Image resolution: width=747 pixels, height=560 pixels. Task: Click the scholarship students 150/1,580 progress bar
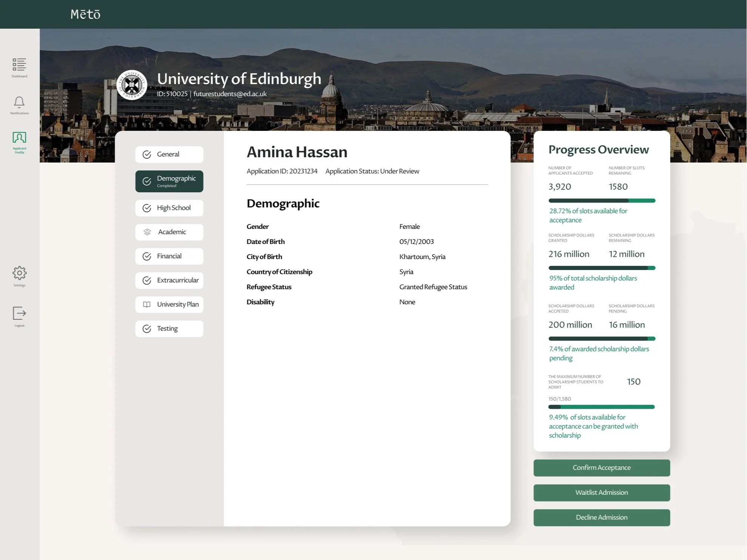point(601,407)
